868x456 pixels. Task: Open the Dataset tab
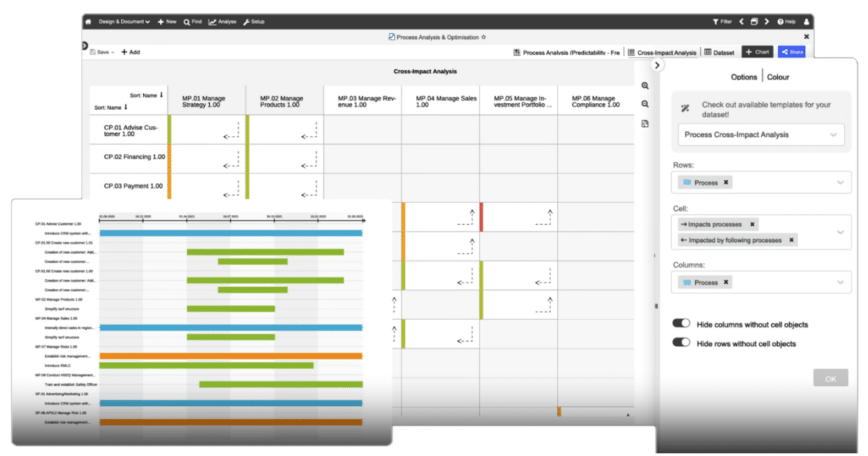(719, 53)
